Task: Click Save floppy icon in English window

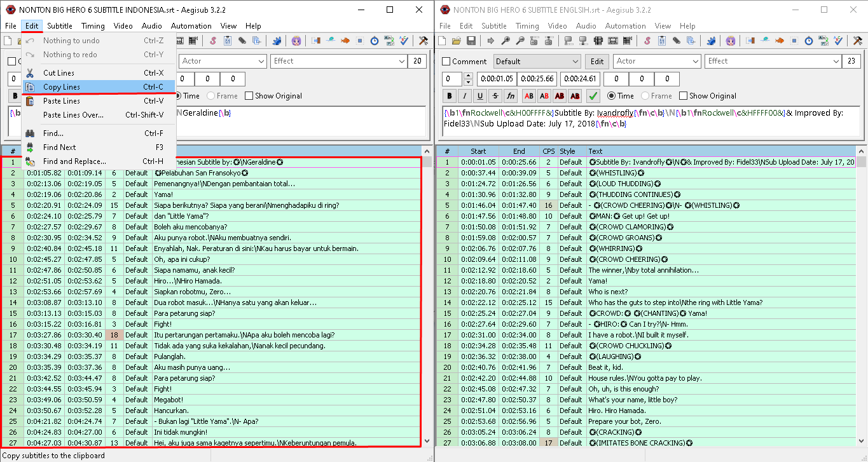Action: [471, 41]
